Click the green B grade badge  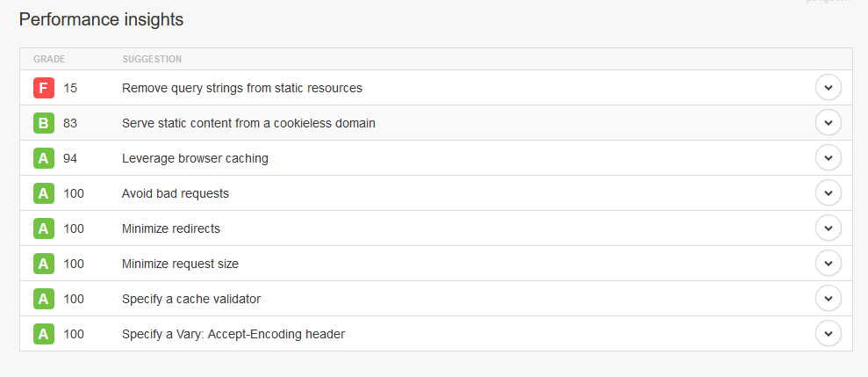pos(44,123)
